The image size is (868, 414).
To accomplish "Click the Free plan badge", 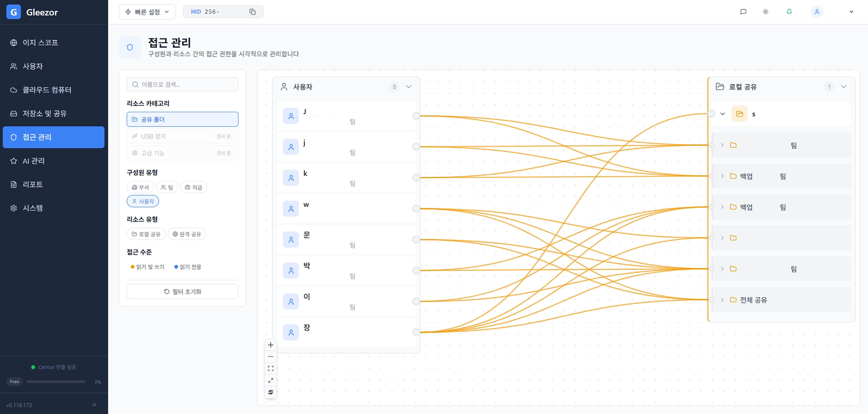I will [x=15, y=382].
